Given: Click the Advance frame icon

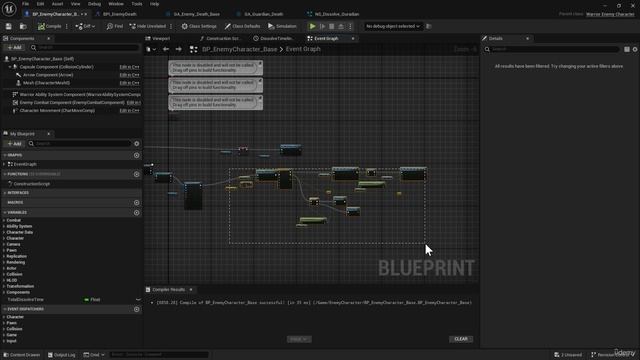Looking at the screenshot, I should 322,26.
